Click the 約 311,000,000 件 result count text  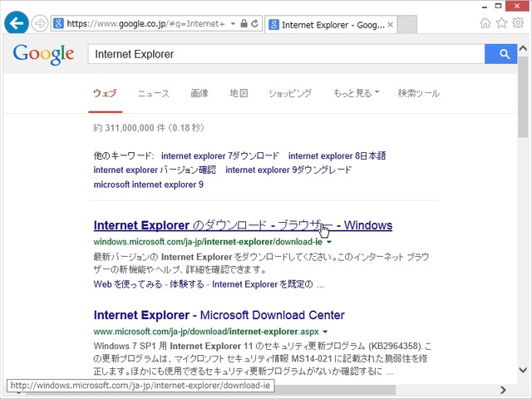149,128
